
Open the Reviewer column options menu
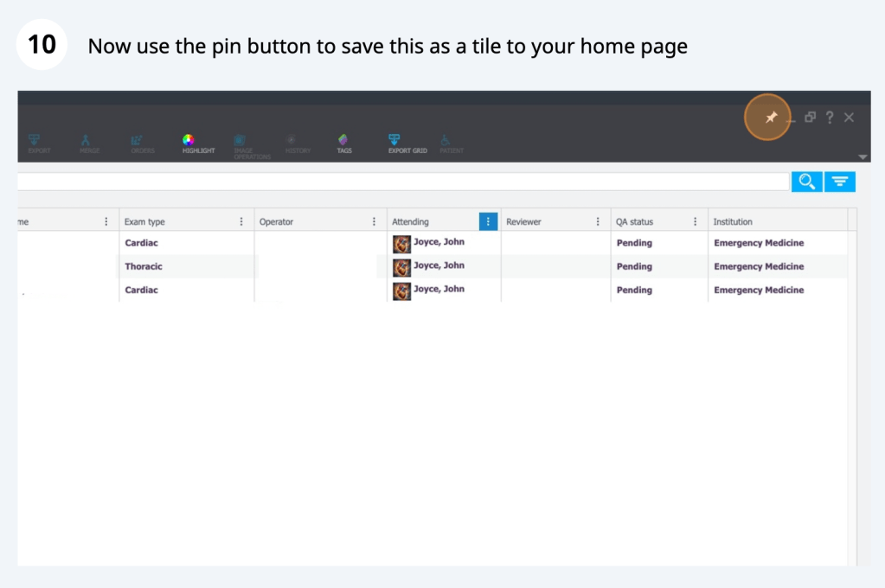pos(598,222)
